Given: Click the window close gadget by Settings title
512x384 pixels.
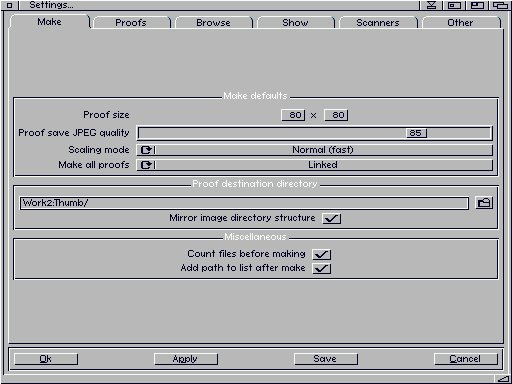Looking at the screenshot, I should pyautogui.click(x=10, y=5).
